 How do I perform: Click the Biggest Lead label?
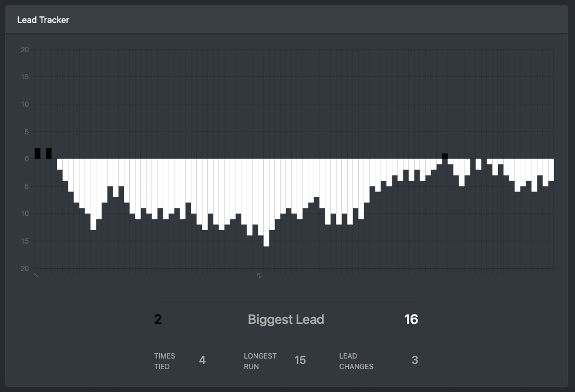tap(286, 319)
